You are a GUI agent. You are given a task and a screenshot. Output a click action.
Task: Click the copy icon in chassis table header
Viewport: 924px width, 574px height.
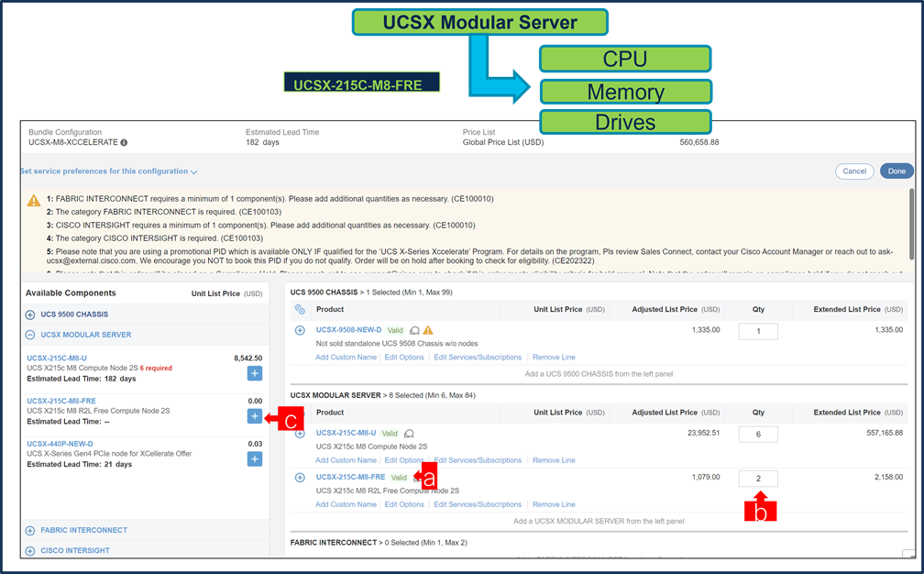click(300, 309)
